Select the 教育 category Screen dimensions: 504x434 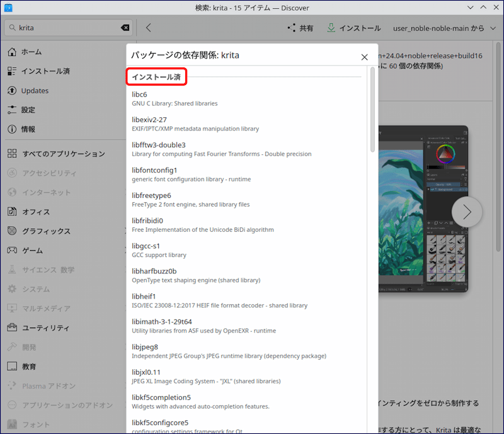[x=29, y=367]
